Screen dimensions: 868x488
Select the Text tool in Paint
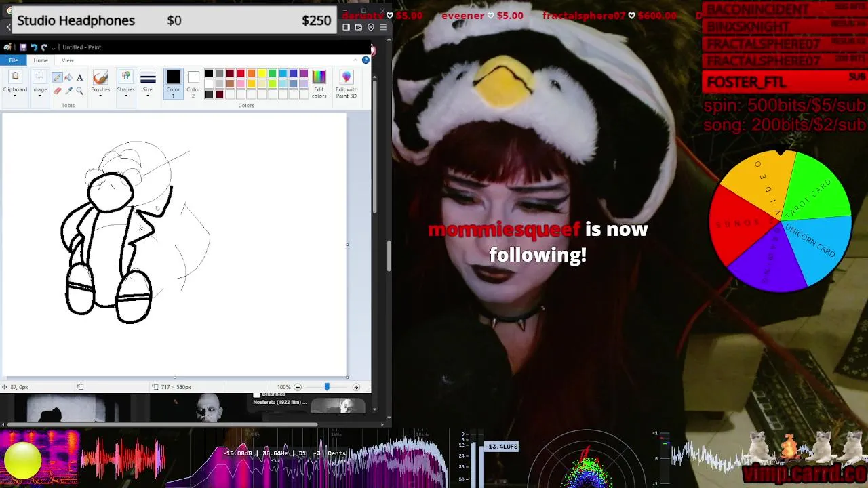point(79,77)
